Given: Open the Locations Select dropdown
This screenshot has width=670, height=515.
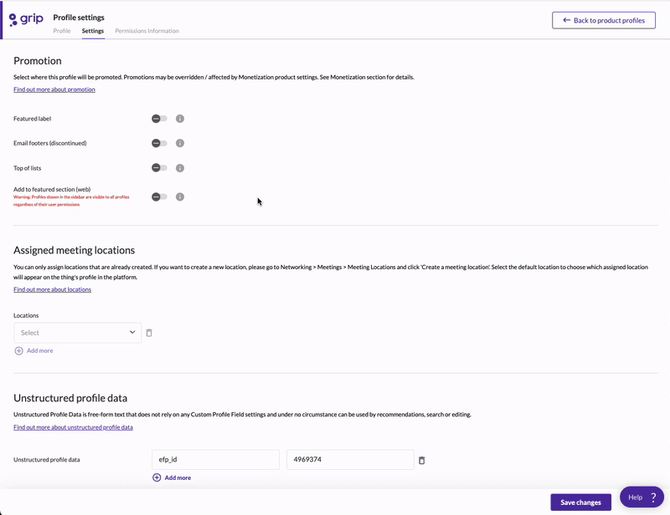Looking at the screenshot, I should [x=77, y=333].
